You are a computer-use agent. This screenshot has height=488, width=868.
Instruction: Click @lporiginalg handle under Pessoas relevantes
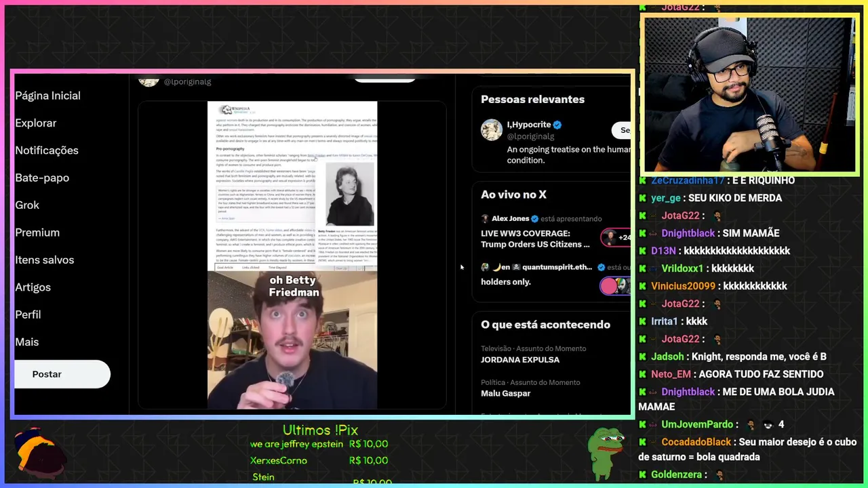tap(530, 136)
